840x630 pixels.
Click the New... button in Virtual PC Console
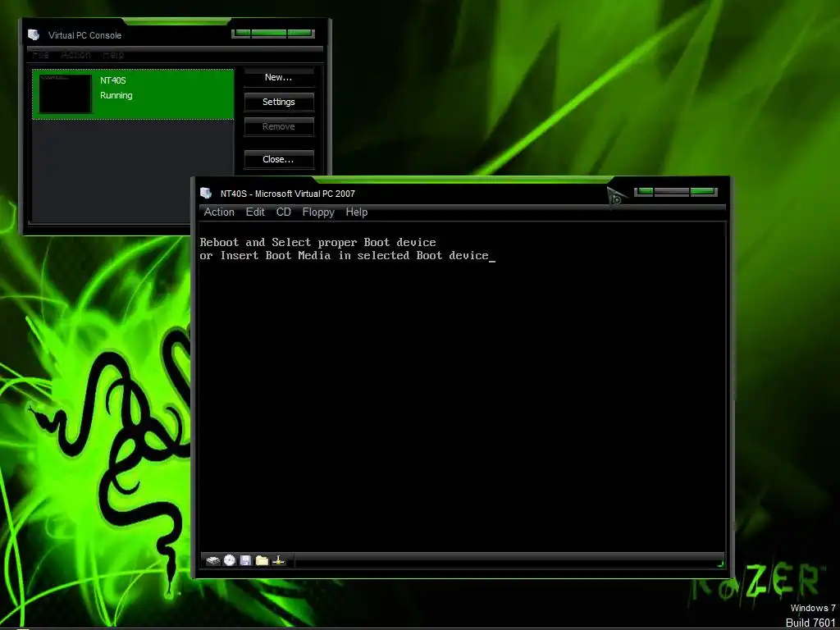click(279, 78)
